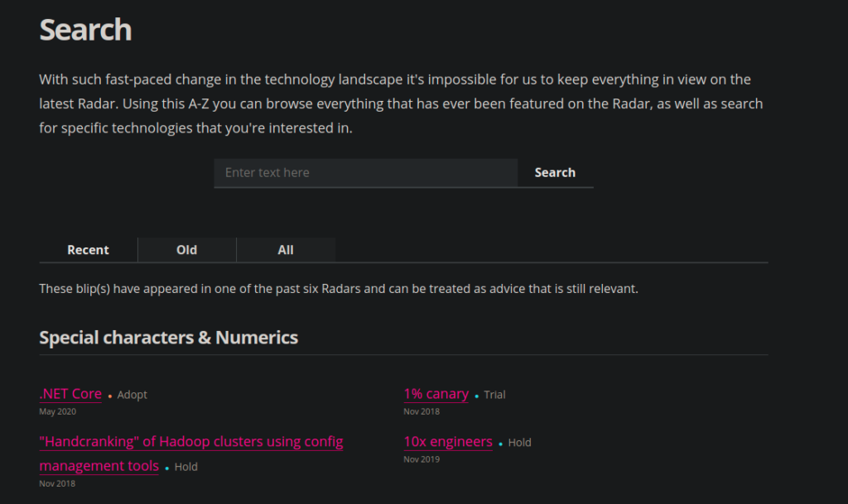Click the Adopt label next to .NET Core
848x504 pixels.
(132, 395)
